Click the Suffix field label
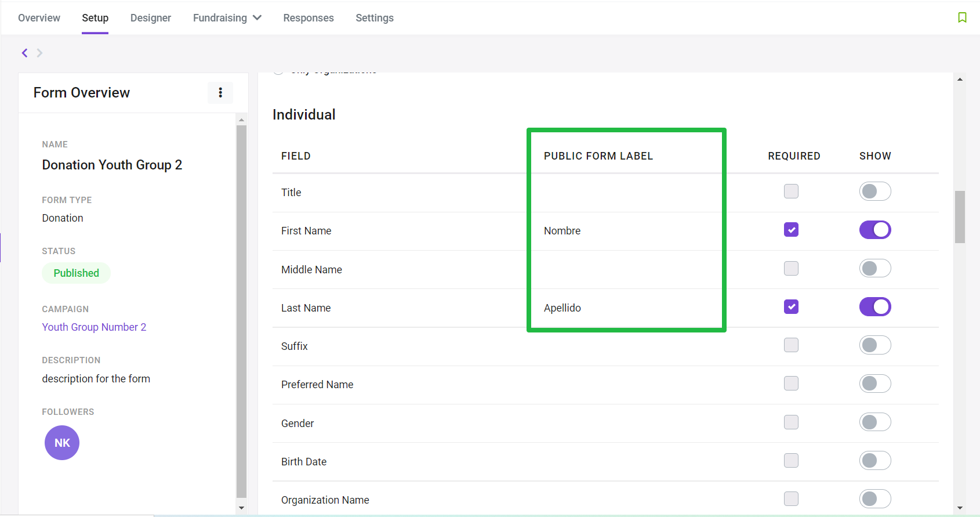Viewport: 980px width, 517px height. coord(294,346)
